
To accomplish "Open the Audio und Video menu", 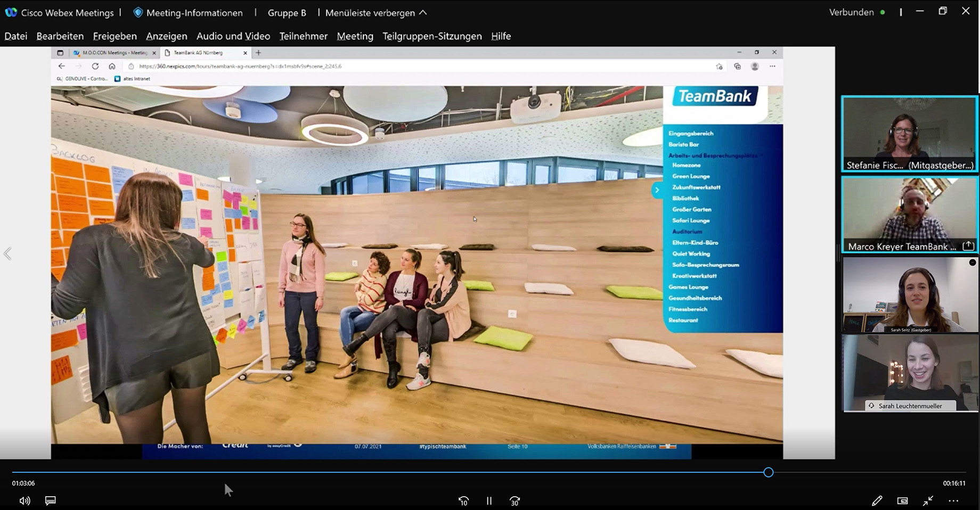I will tap(233, 36).
